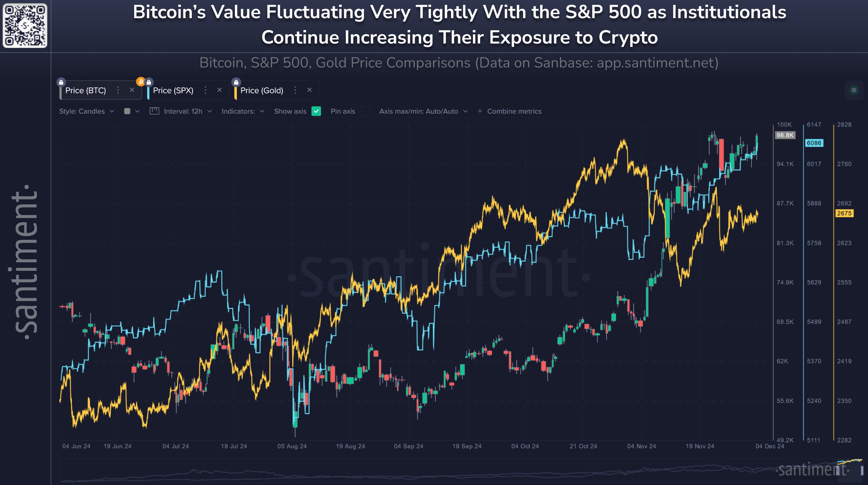Screen dimensions: 868x485
Task: Enable the Pin axis checkbox
Action: [365, 111]
